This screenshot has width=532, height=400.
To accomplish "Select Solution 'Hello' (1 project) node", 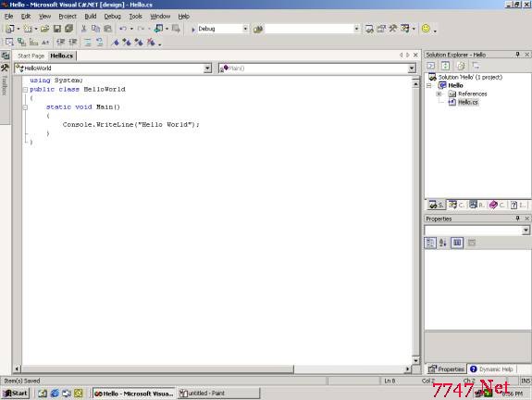I will pyautogui.click(x=470, y=77).
